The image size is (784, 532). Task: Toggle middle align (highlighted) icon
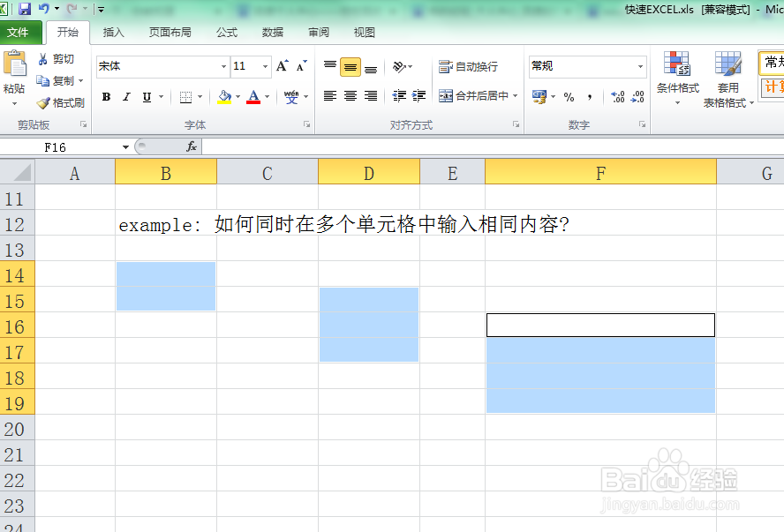[351, 67]
